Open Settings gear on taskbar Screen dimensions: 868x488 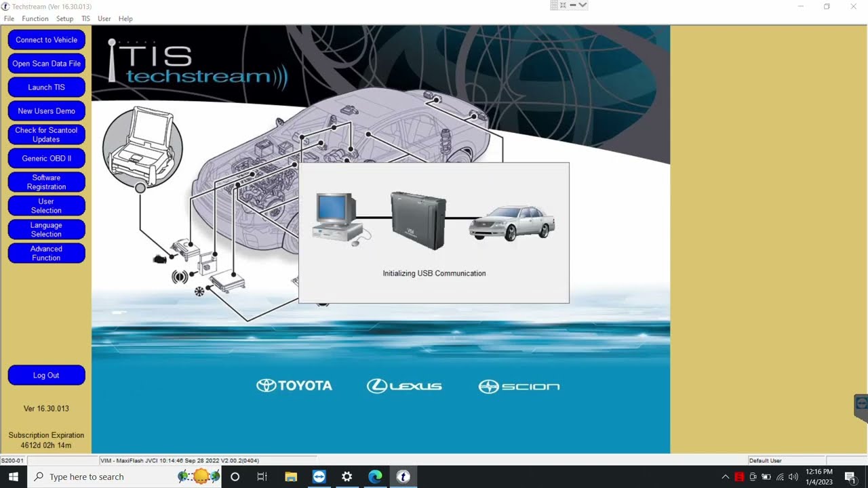coord(347,476)
